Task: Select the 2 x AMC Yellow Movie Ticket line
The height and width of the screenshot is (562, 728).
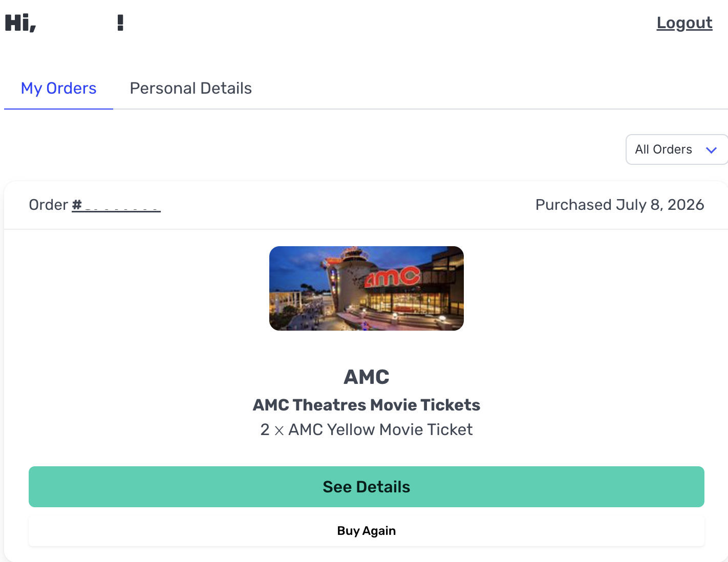Action: [x=367, y=429]
